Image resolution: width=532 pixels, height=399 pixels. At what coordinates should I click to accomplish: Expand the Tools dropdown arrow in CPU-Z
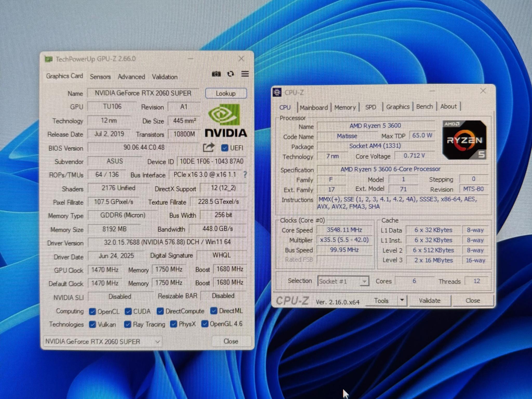[x=402, y=300]
